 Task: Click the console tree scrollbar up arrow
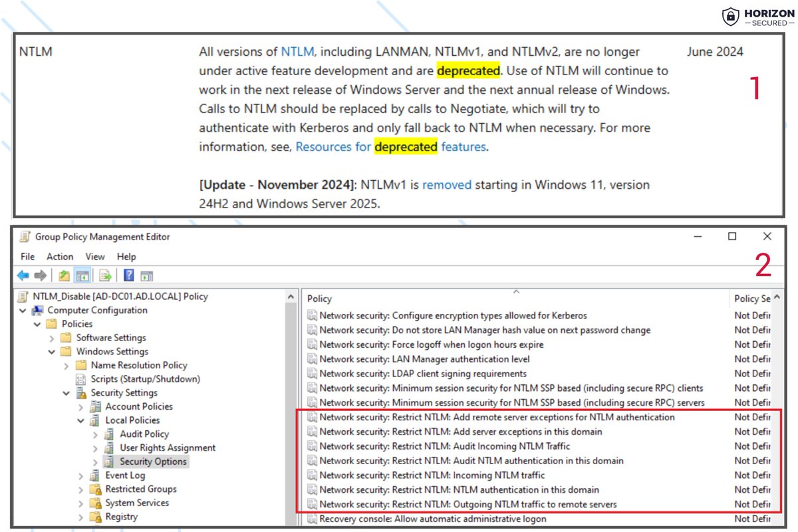[x=291, y=297]
